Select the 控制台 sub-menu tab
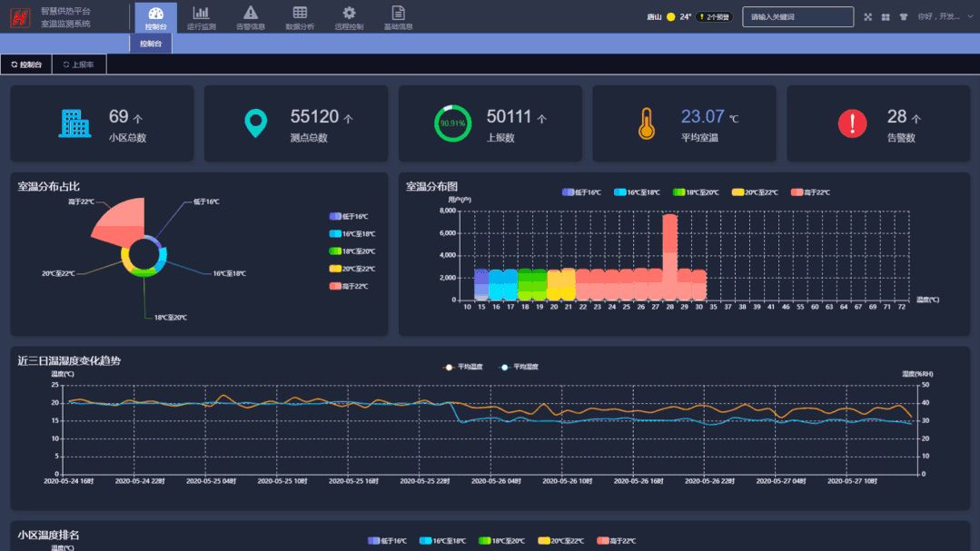 150,44
